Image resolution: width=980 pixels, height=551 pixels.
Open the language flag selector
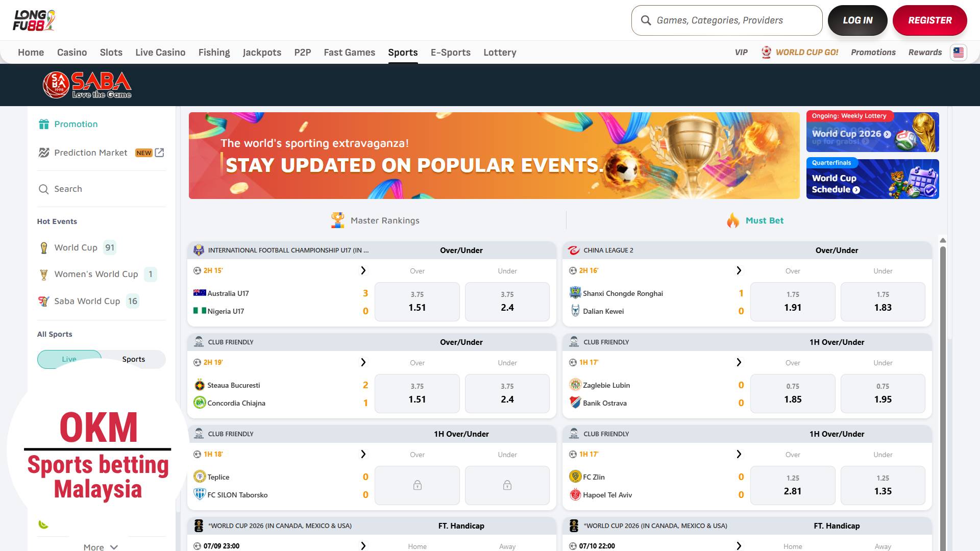[959, 53]
